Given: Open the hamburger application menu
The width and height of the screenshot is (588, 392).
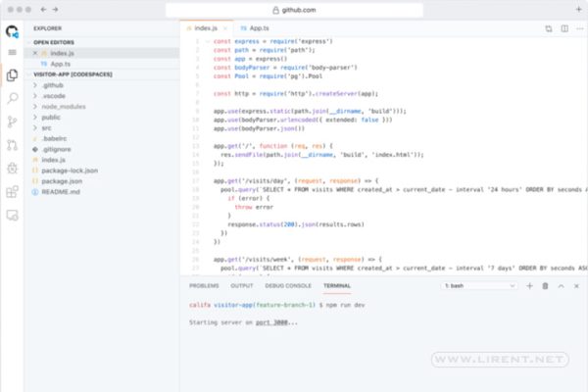Looking at the screenshot, I should click(12, 51).
